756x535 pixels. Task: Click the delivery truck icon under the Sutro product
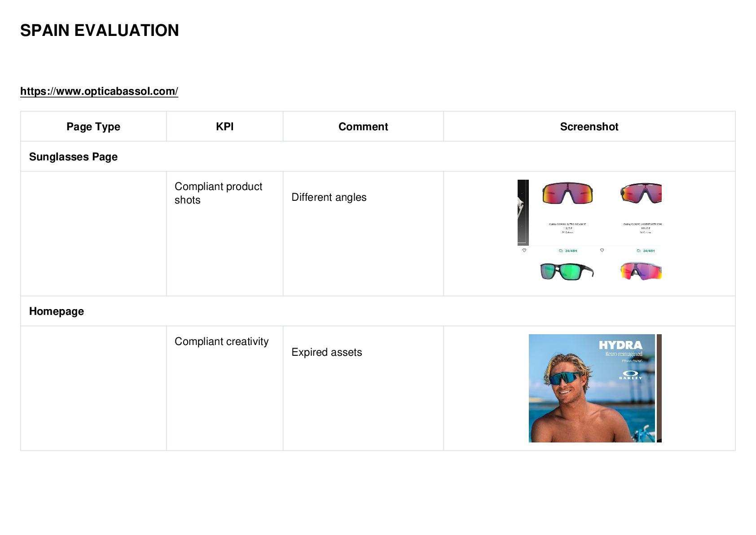click(x=561, y=251)
